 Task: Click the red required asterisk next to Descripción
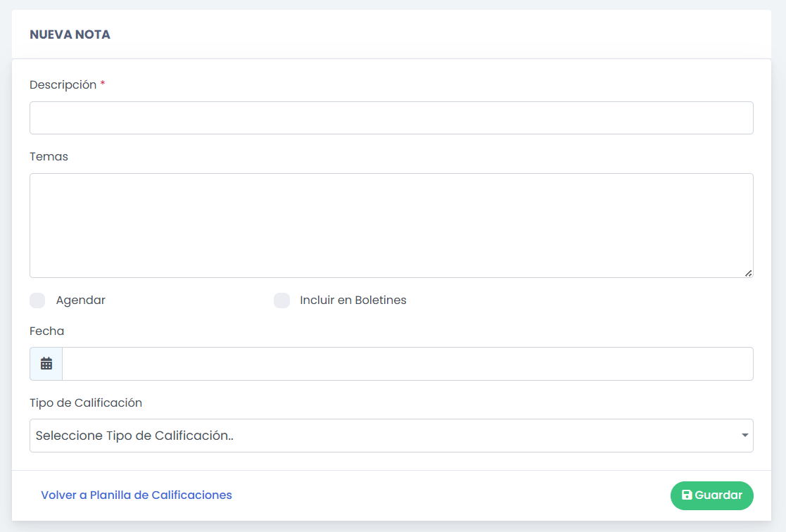tap(103, 84)
